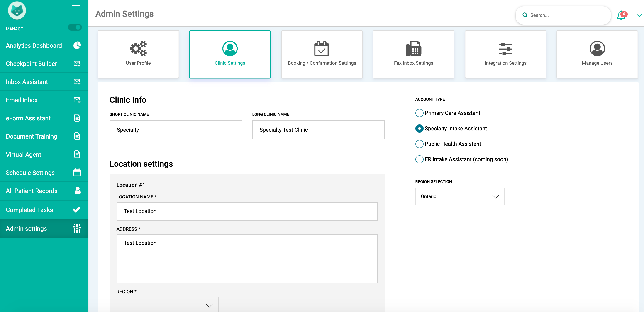Click the Search input field

(x=563, y=15)
